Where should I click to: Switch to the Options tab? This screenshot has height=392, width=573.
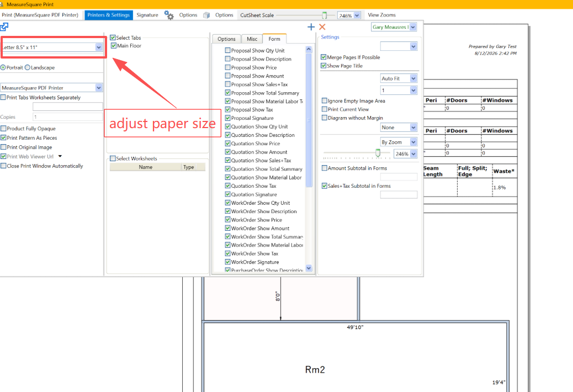226,39
